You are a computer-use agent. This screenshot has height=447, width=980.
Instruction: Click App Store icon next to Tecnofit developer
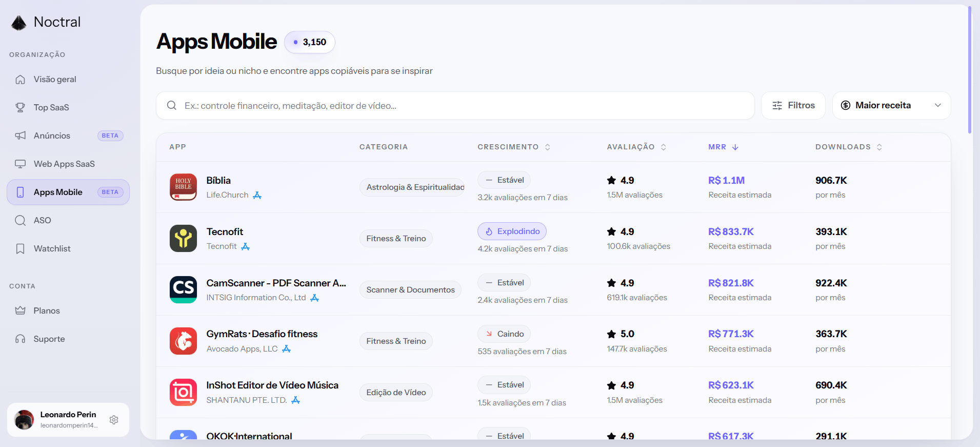tap(246, 247)
